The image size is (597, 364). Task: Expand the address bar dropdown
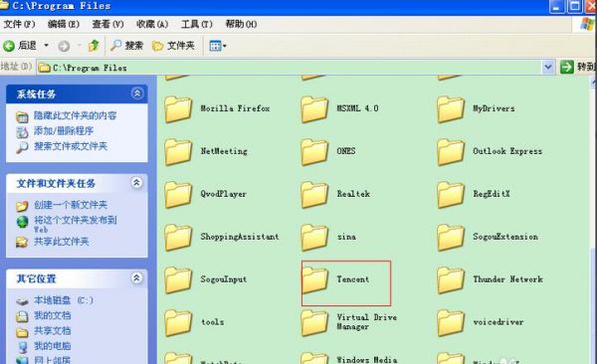(548, 68)
